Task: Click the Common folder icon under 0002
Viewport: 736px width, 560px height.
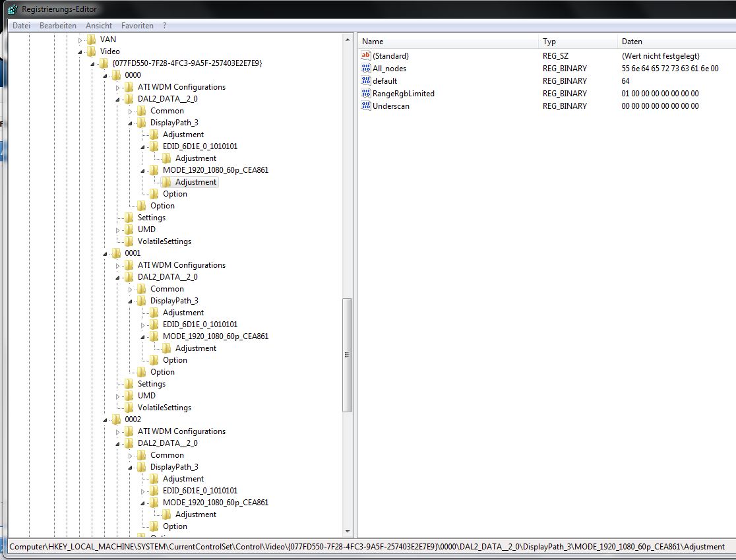Action: (142, 455)
